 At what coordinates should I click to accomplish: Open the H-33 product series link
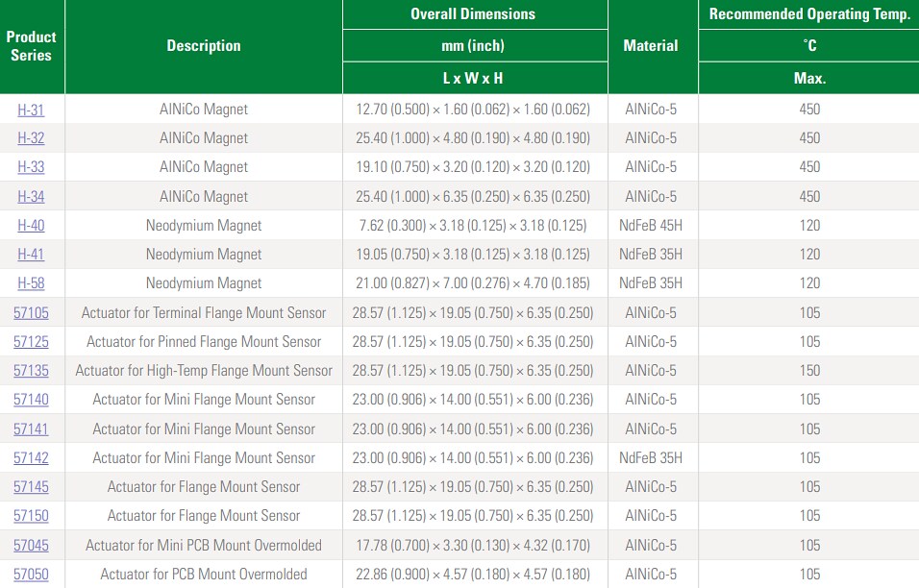(x=31, y=167)
